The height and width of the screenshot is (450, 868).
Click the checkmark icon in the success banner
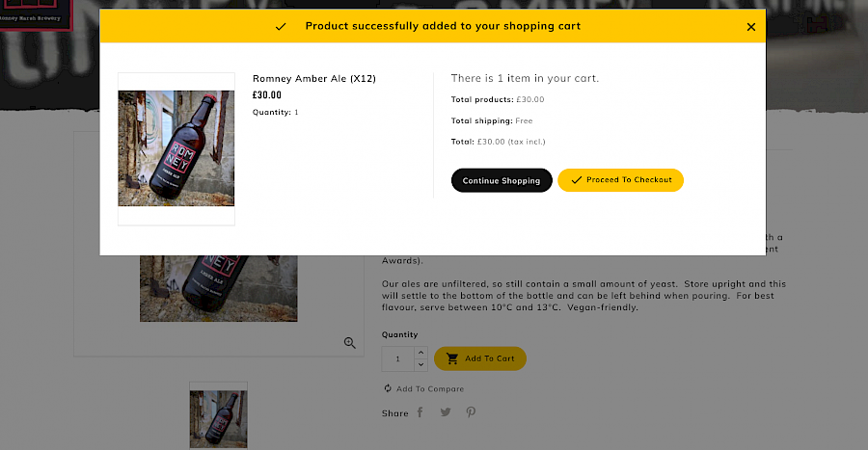pyautogui.click(x=281, y=27)
